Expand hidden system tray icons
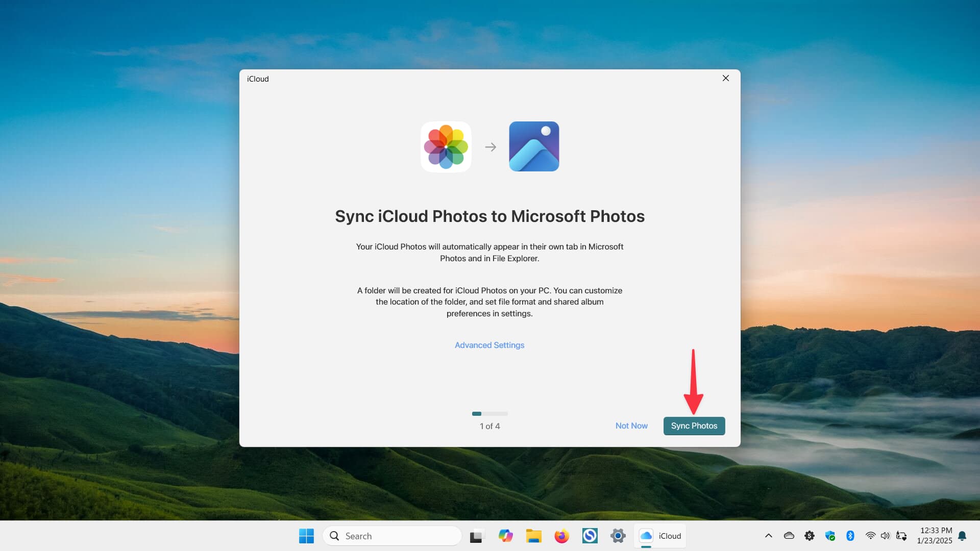 [x=768, y=536]
